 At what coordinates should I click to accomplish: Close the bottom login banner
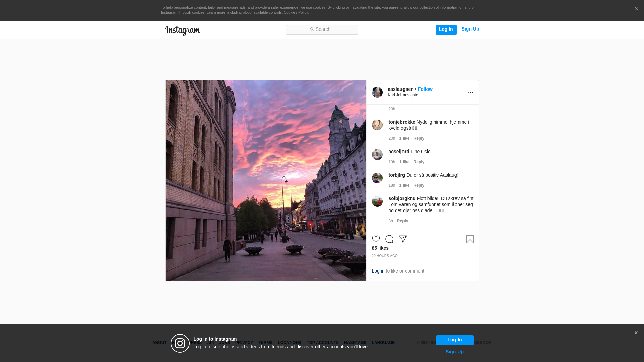(x=636, y=333)
